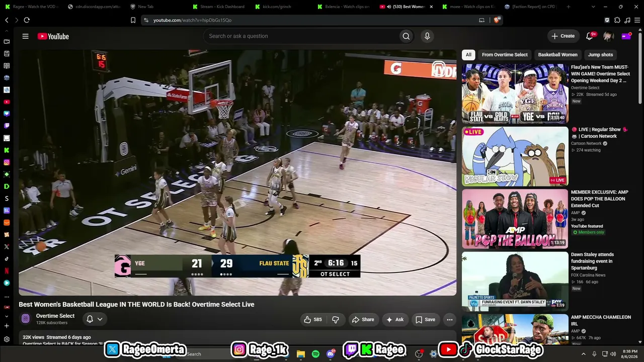Open the Overtime Select channel avatar
644x362 pixels.
(26, 319)
